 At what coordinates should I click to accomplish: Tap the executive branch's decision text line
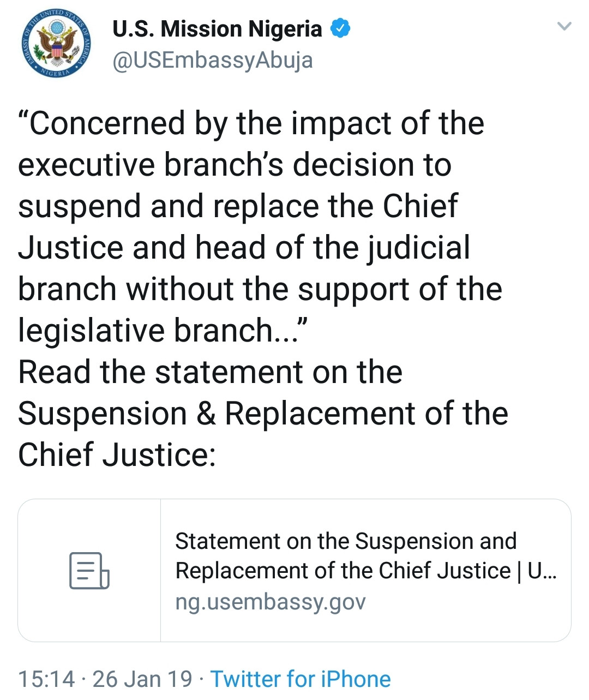(x=235, y=165)
